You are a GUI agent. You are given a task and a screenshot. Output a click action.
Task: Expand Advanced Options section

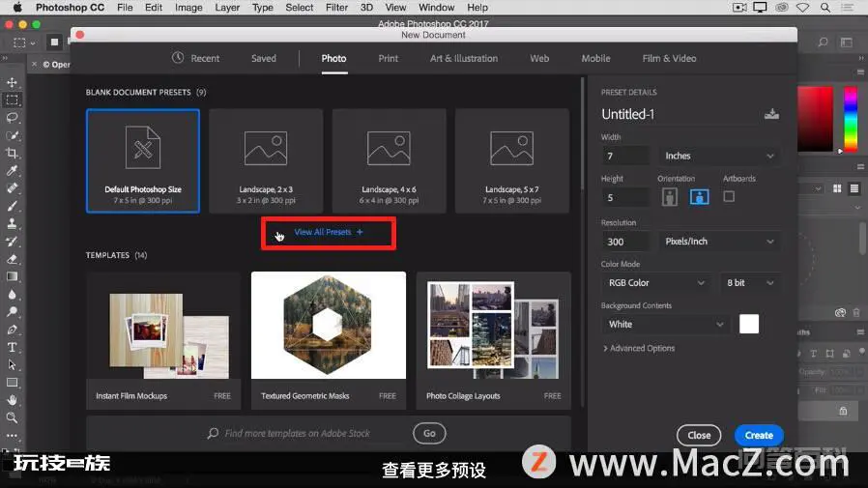click(x=638, y=348)
